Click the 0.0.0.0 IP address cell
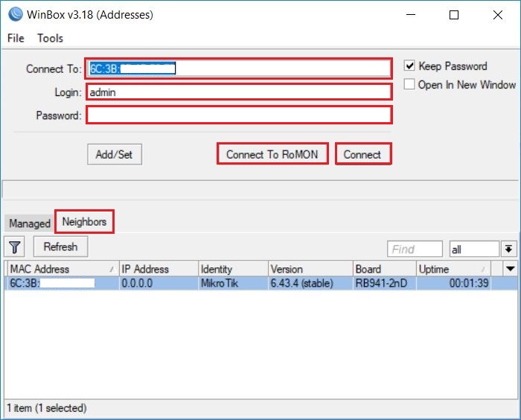 point(158,283)
